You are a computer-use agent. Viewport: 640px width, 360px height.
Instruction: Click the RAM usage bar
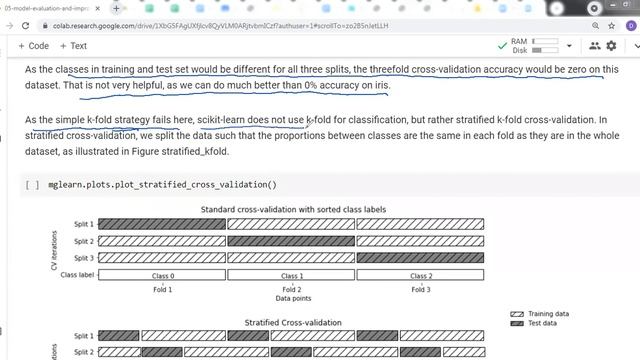click(545, 41)
